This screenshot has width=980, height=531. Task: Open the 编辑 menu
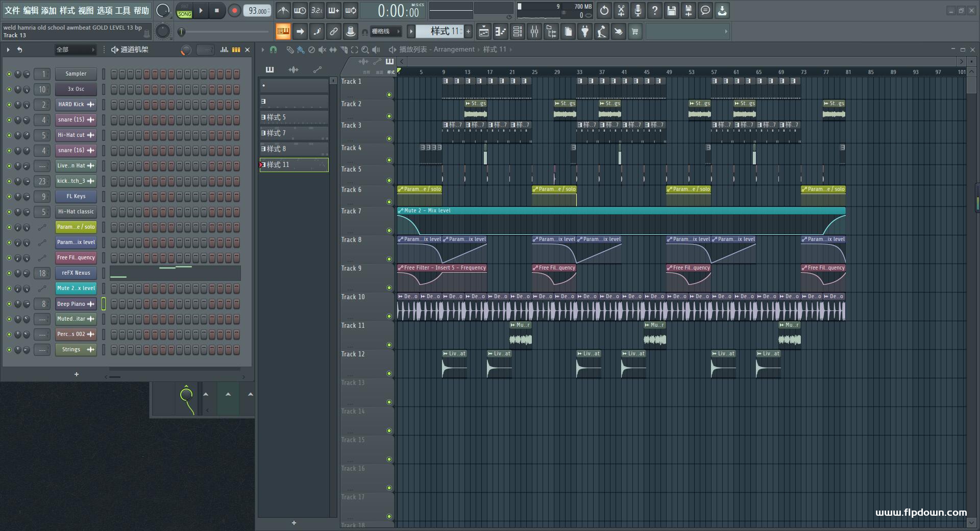tap(31, 10)
